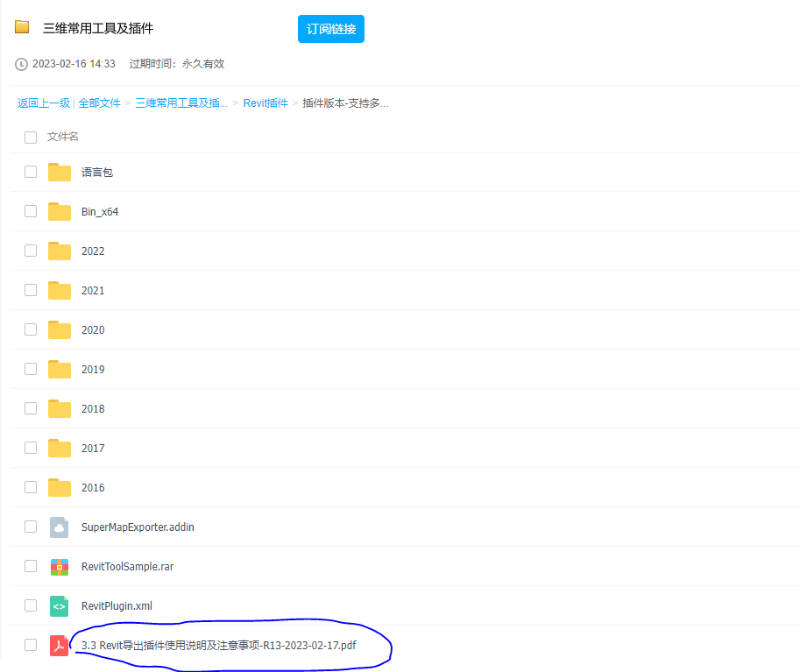Click the 2019 folder icon
This screenshot has height=672, width=800.
point(60,369)
